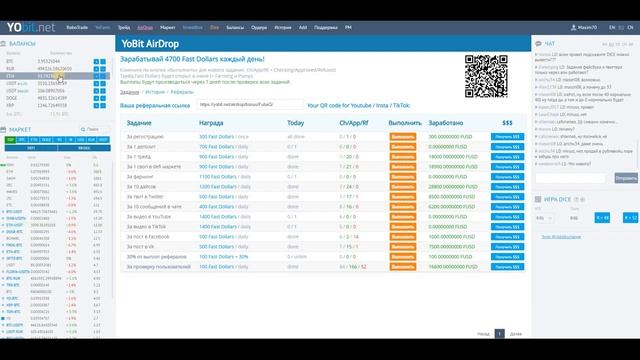Screen dimensions: 640x360
Task: Click the Маркет panel header icon
Action: 3,130
